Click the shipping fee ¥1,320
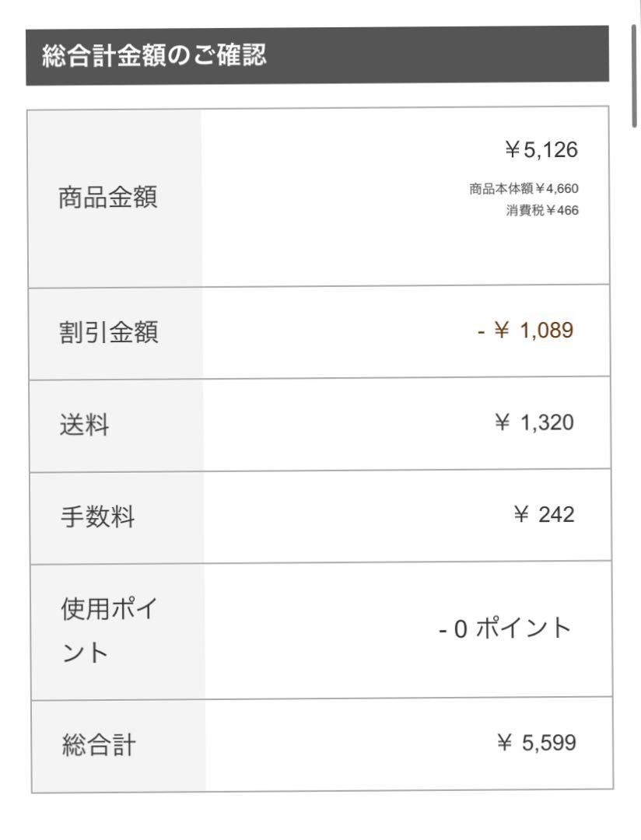641x840 pixels. coord(534,422)
